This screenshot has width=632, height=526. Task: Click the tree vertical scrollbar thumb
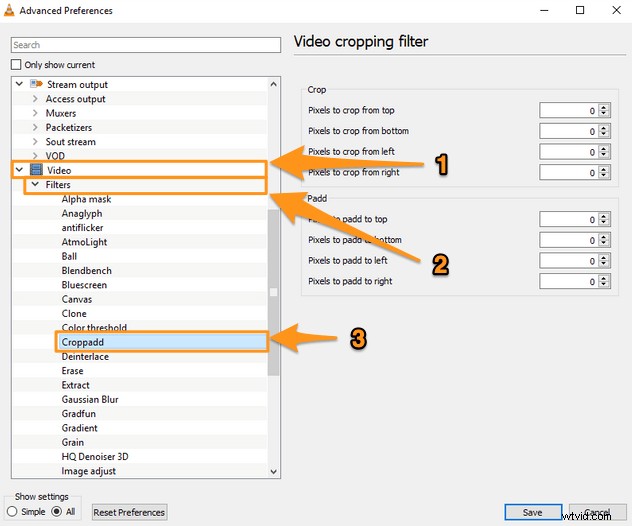click(x=274, y=292)
